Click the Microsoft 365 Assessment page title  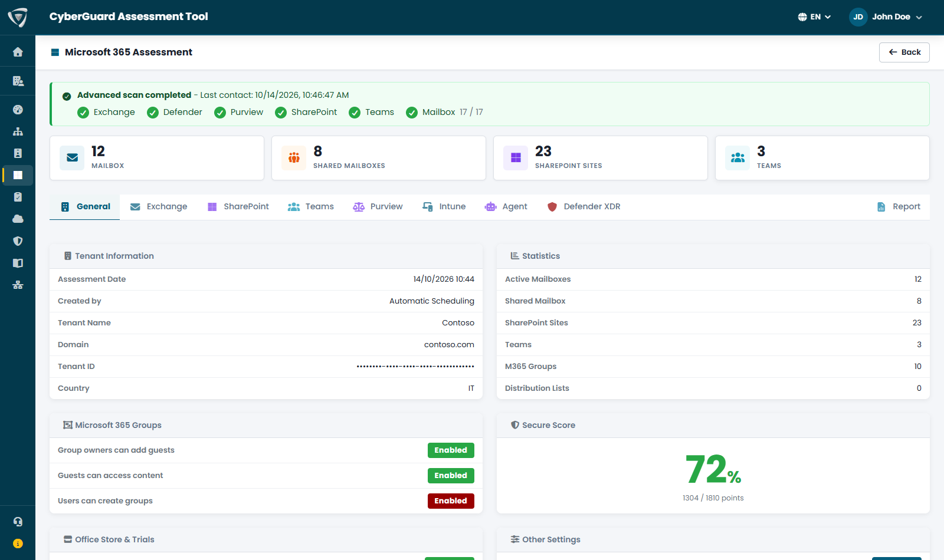pos(129,52)
